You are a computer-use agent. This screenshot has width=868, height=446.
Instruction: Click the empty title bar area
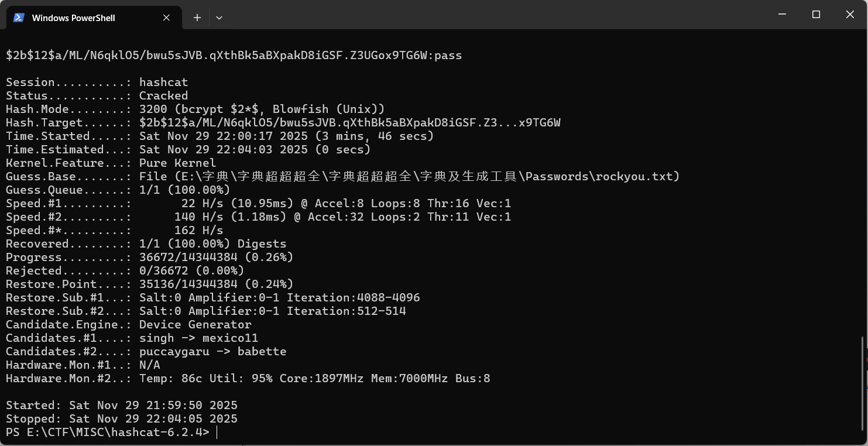click(468, 15)
